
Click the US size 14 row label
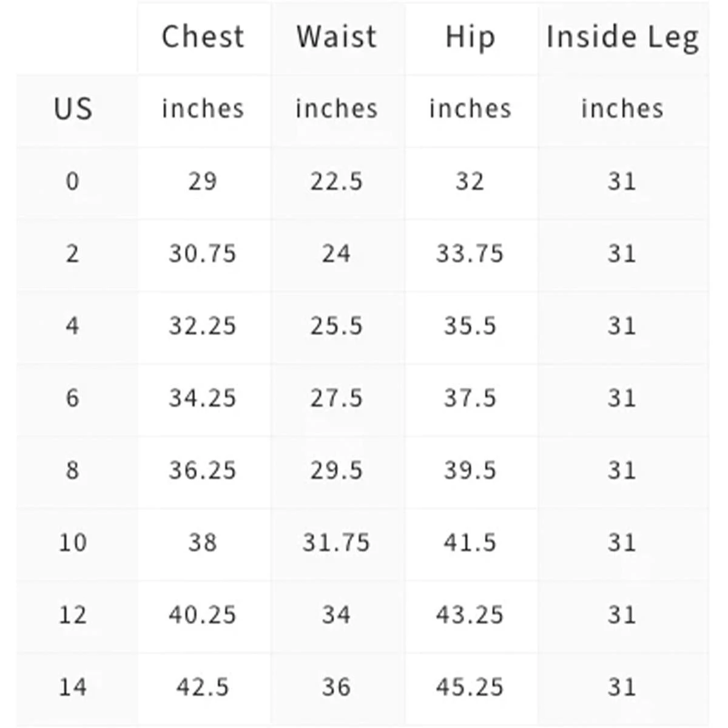[x=73, y=687]
